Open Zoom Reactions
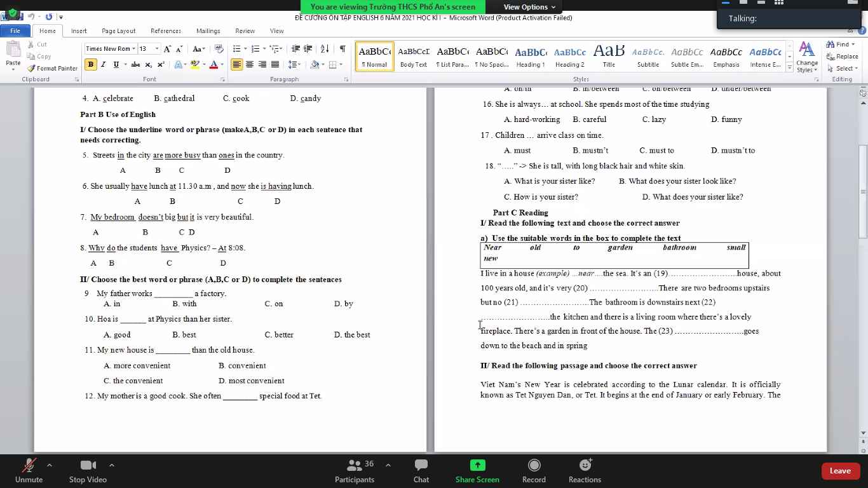 [585, 471]
